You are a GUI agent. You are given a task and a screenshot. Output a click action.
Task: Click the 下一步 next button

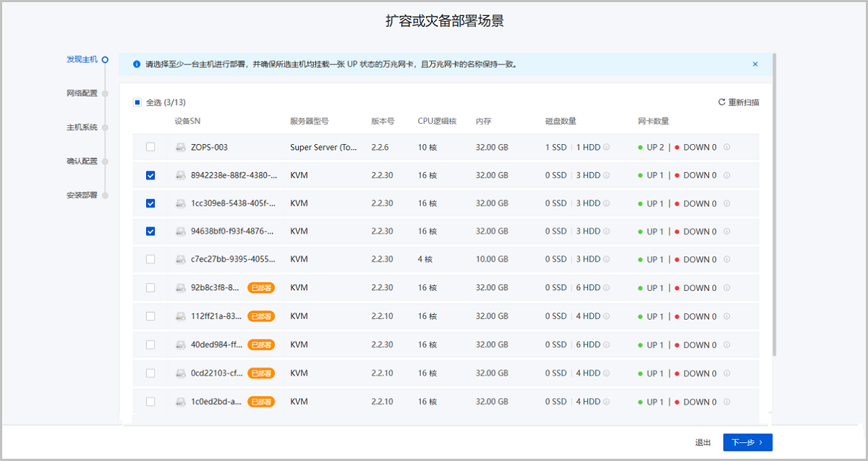pyautogui.click(x=747, y=442)
